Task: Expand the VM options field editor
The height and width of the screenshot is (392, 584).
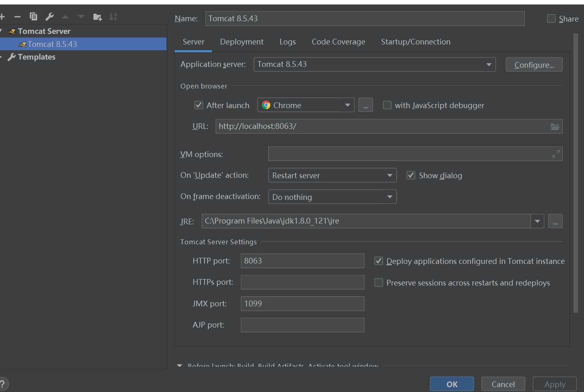Action: point(556,154)
